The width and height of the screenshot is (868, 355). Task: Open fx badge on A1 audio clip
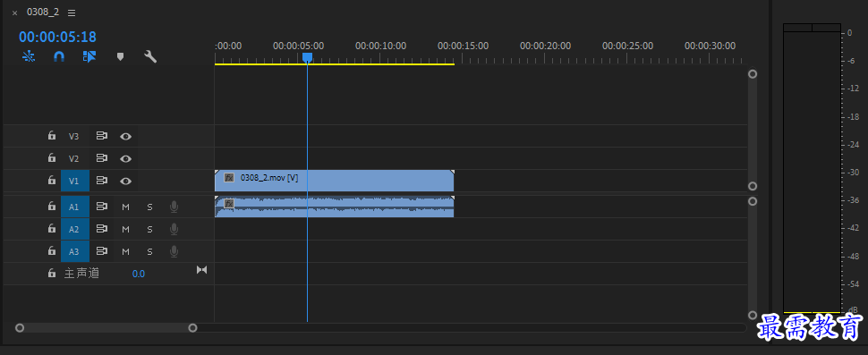[x=228, y=204]
